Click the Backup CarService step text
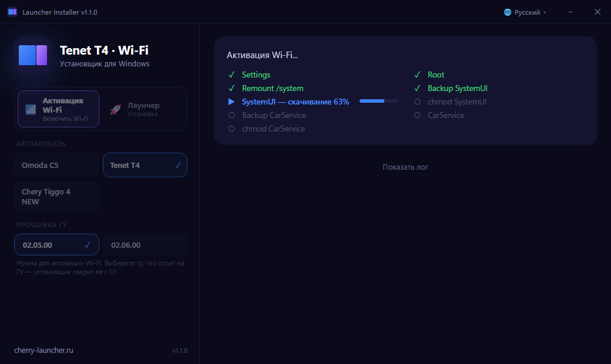 coord(274,115)
